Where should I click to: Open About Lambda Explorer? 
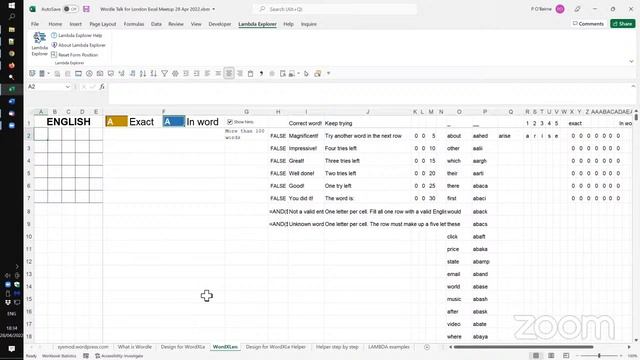point(78,45)
